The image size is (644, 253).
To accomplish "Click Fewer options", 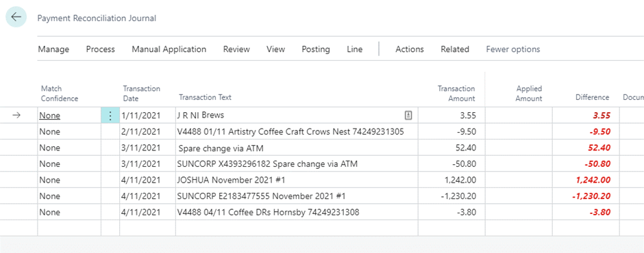I will point(513,49).
